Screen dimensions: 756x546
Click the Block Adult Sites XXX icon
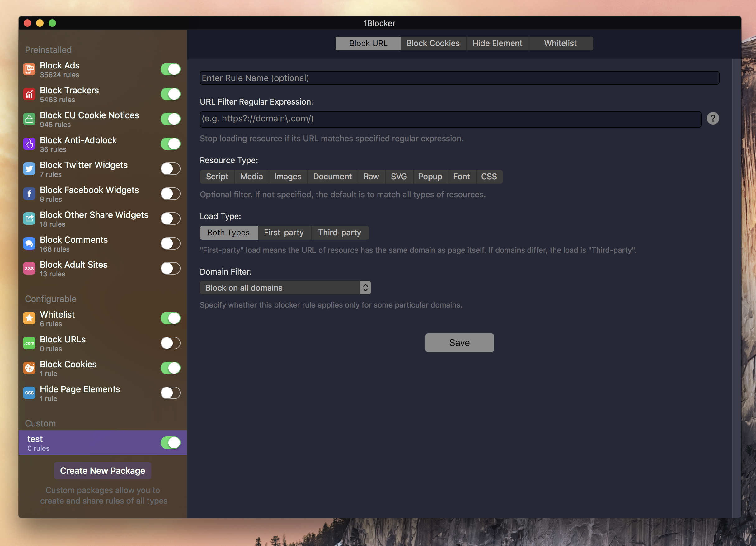29,268
